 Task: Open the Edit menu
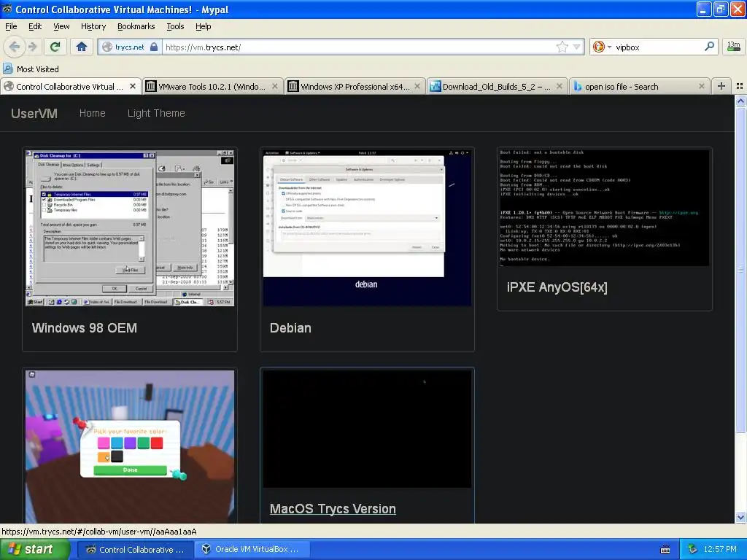[35, 26]
